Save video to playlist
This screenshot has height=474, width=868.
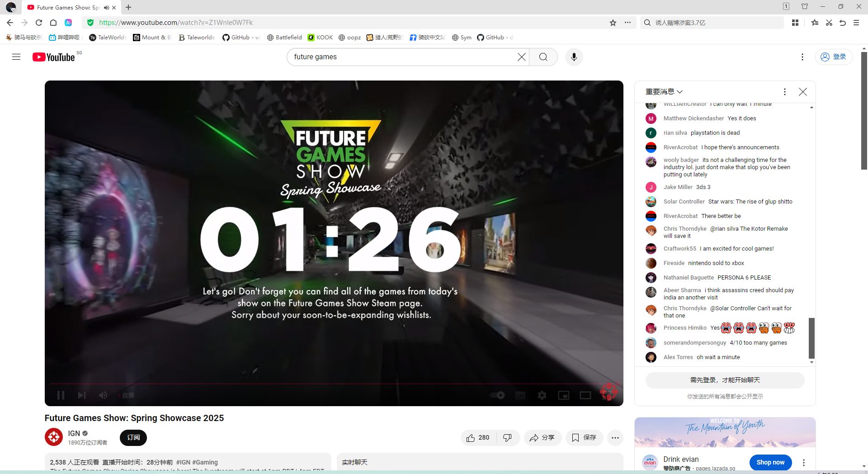[x=584, y=438]
